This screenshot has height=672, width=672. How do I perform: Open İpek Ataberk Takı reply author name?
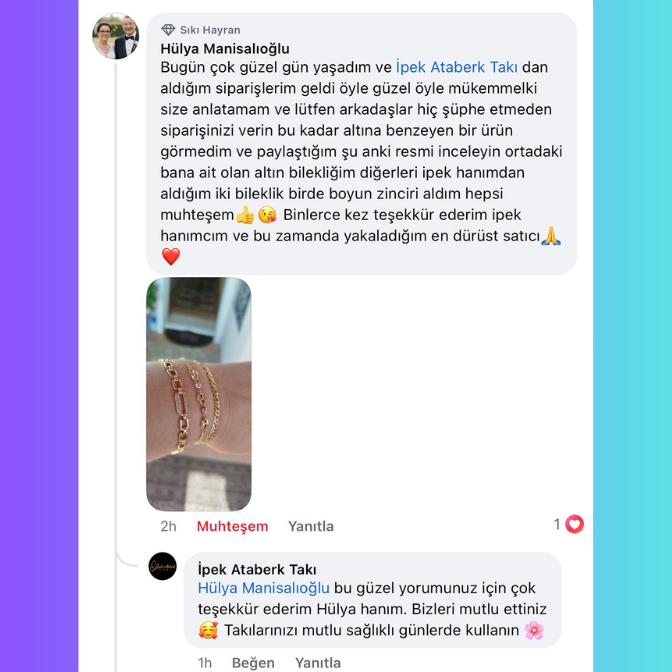click(x=257, y=570)
